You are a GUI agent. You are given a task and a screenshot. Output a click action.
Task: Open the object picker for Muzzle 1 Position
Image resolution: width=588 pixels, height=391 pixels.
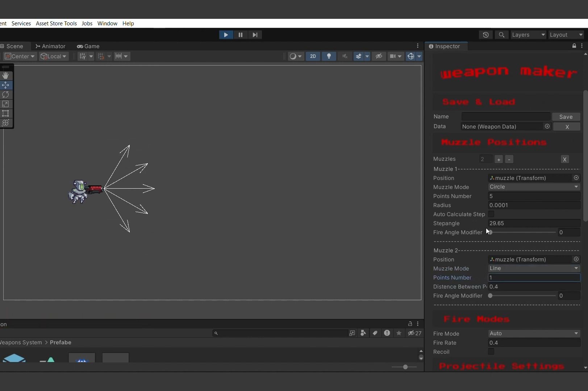coord(576,178)
